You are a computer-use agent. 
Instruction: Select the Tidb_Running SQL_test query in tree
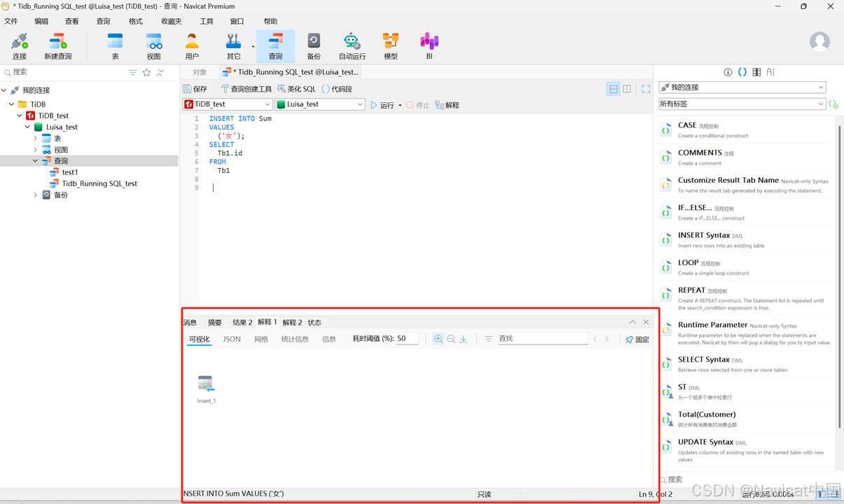99,183
